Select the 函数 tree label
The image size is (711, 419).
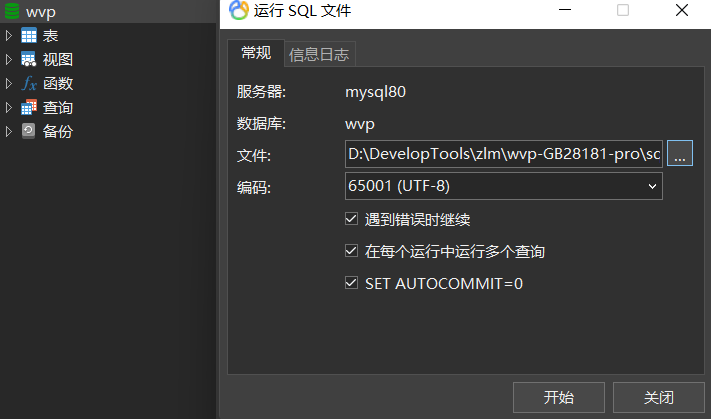pos(58,83)
